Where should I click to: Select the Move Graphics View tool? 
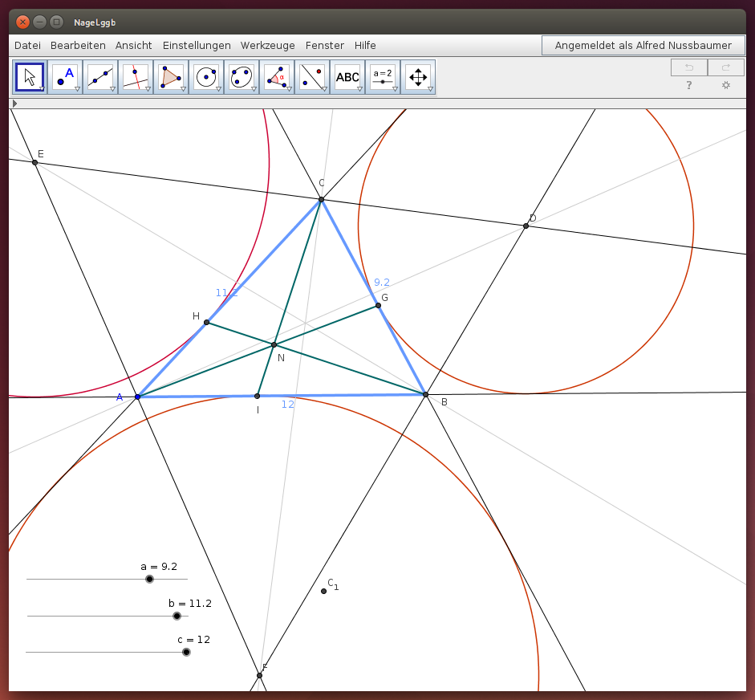[x=418, y=77]
